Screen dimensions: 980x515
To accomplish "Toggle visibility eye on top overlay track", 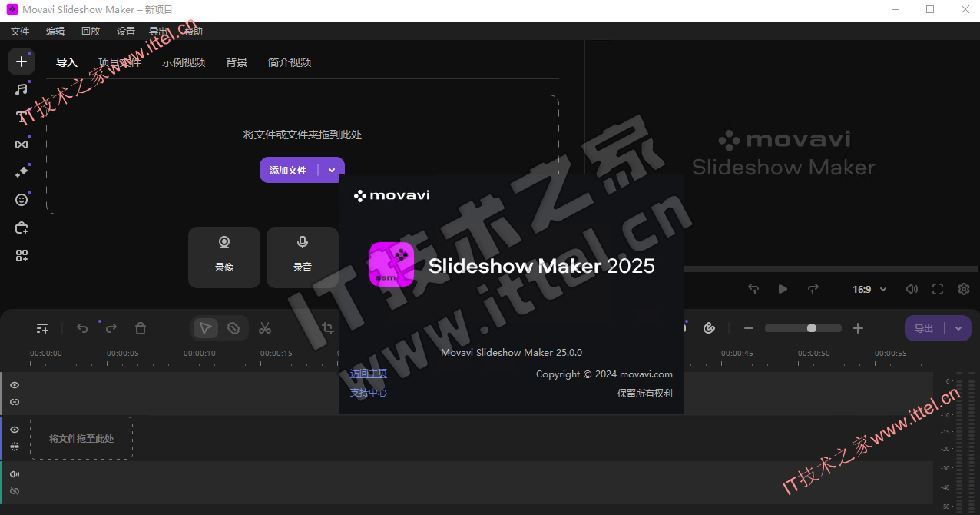I will [x=15, y=385].
